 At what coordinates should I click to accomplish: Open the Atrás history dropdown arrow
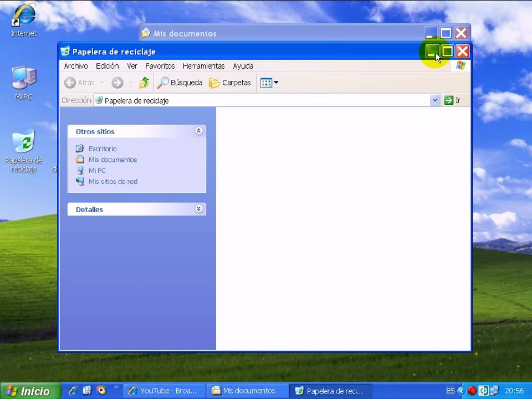click(102, 83)
